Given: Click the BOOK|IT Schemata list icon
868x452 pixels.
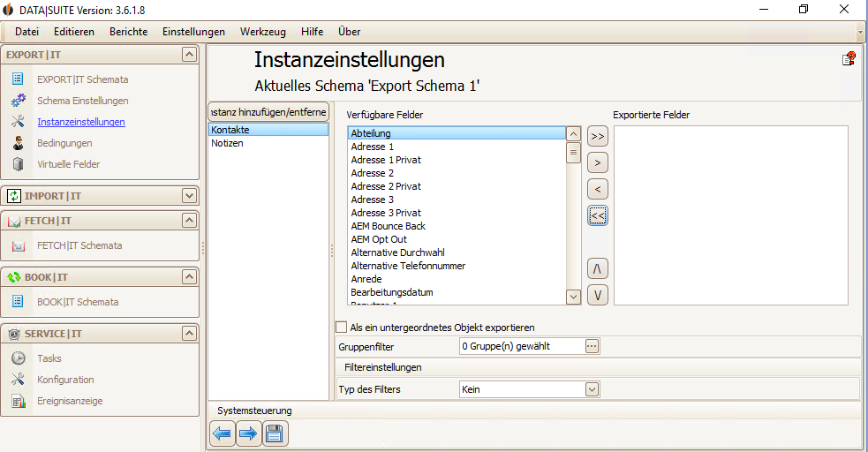Looking at the screenshot, I should point(18,302).
